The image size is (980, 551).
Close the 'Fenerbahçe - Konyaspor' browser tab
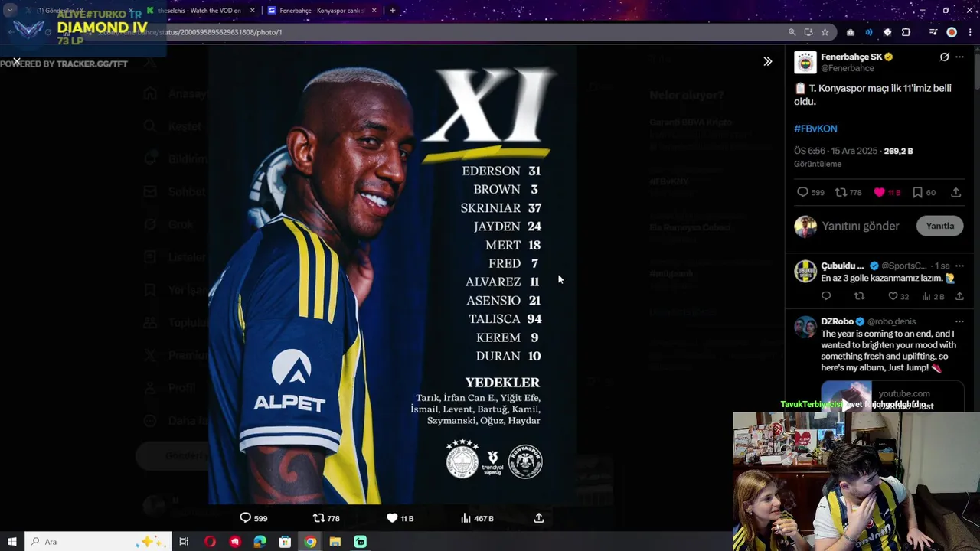(x=373, y=11)
